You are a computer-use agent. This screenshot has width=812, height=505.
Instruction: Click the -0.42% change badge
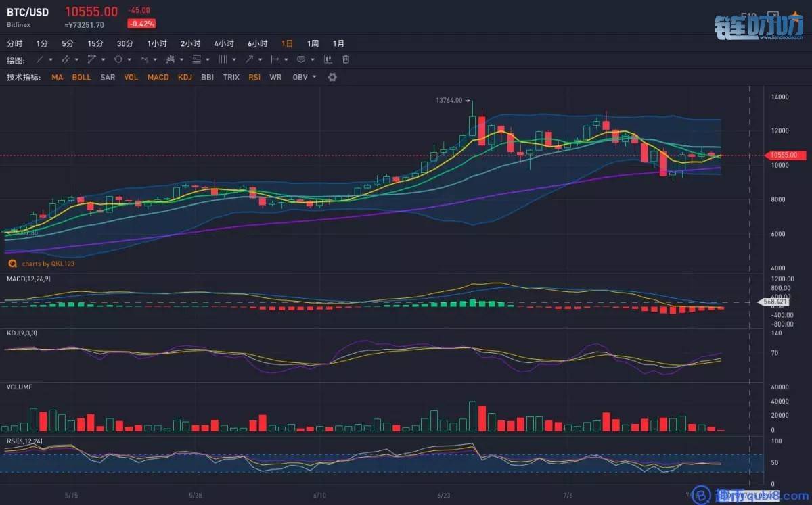(141, 24)
